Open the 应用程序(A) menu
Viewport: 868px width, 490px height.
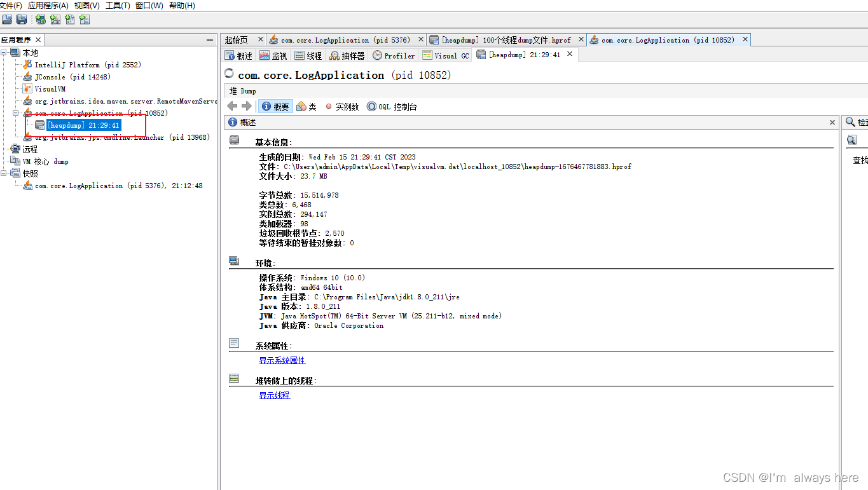pos(48,5)
